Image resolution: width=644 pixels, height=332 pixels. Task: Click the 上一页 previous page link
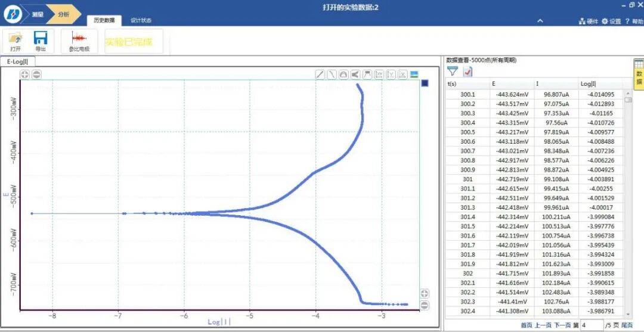(x=543, y=325)
